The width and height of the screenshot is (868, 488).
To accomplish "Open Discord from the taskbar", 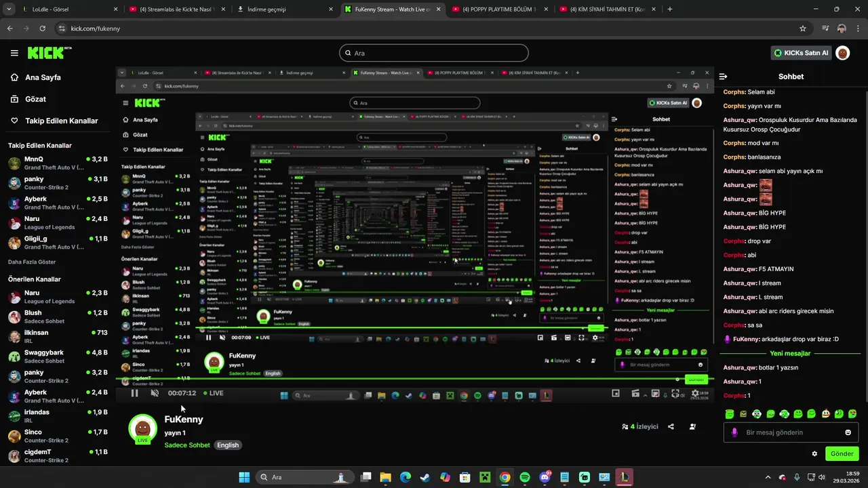I will click(545, 477).
